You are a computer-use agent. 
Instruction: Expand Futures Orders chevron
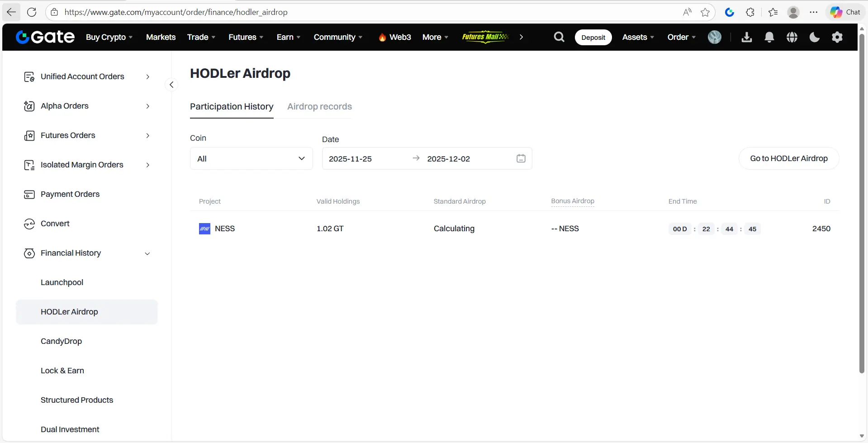pos(147,136)
